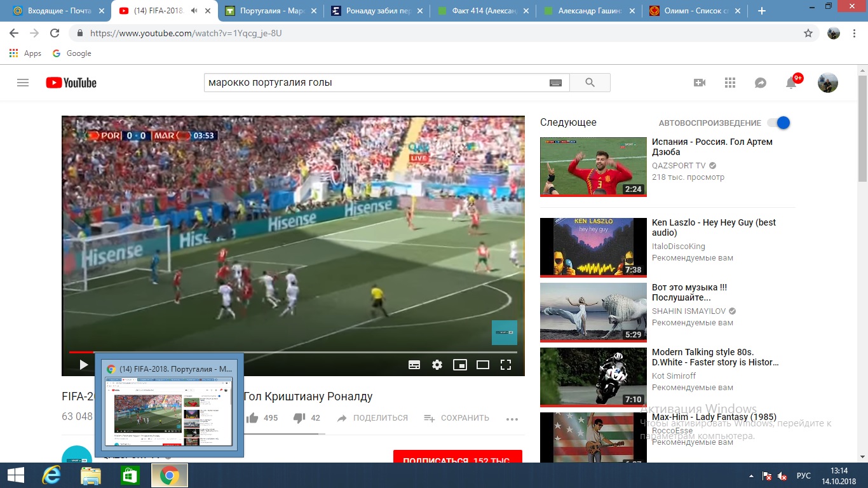This screenshot has height=488, width=868.
Task: Open the YouTube account avatar menu
Action: pos(827,83)
